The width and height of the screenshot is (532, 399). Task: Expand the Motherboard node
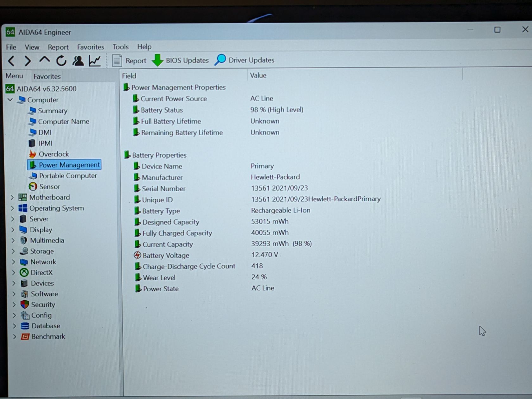coord(12,198)
